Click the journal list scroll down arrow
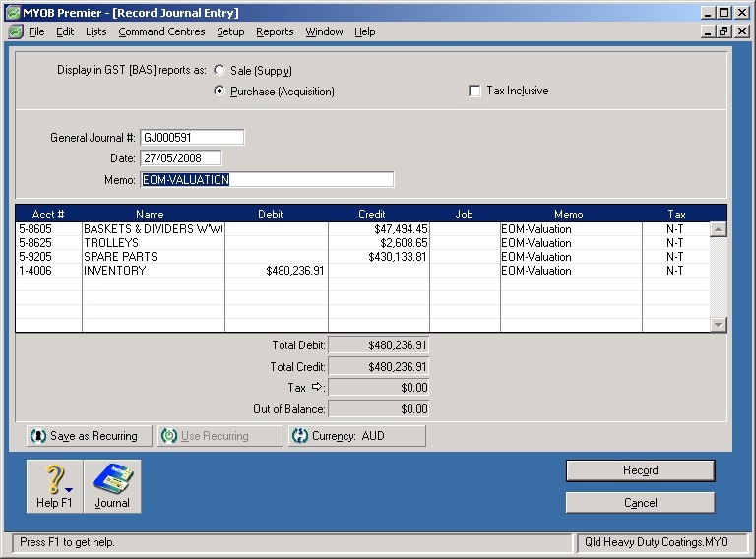The height and width of the screenshot is (559, 756). coord(718,325)
